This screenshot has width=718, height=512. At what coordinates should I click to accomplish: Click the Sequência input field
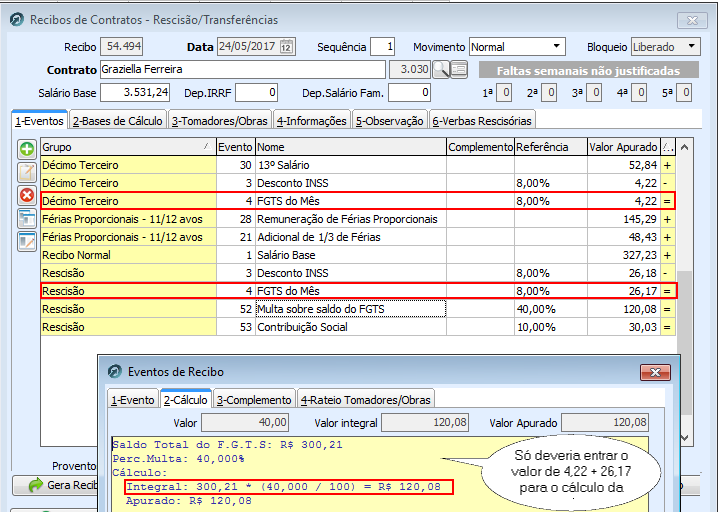(x=382, y=46)
